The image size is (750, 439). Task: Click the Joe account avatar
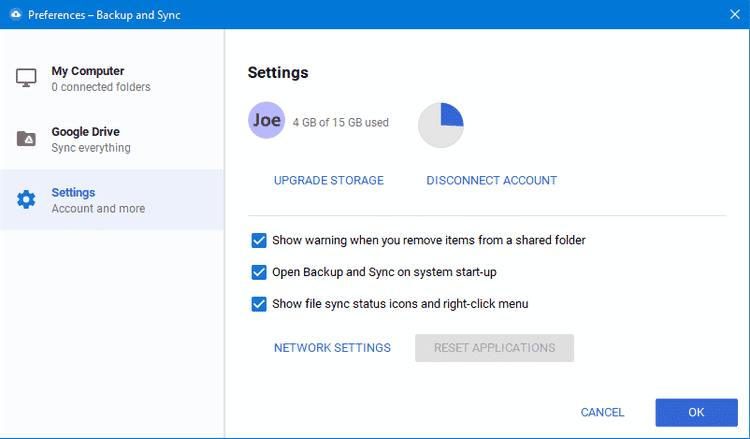266,120
